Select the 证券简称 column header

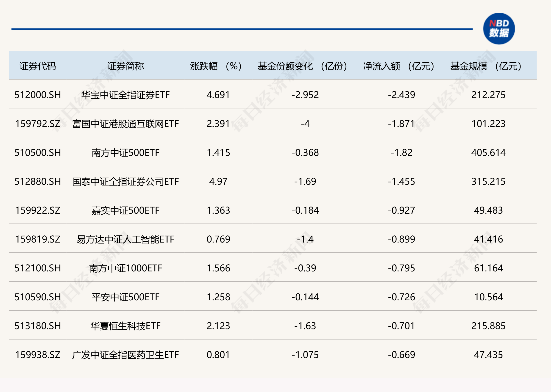click(x=126, y=66)
